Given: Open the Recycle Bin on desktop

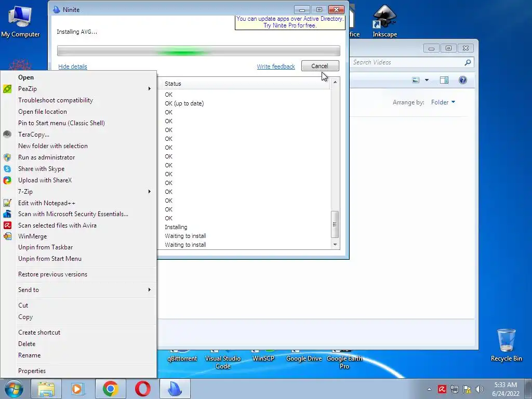Looking at the screenshot, I should click(506, 345).
